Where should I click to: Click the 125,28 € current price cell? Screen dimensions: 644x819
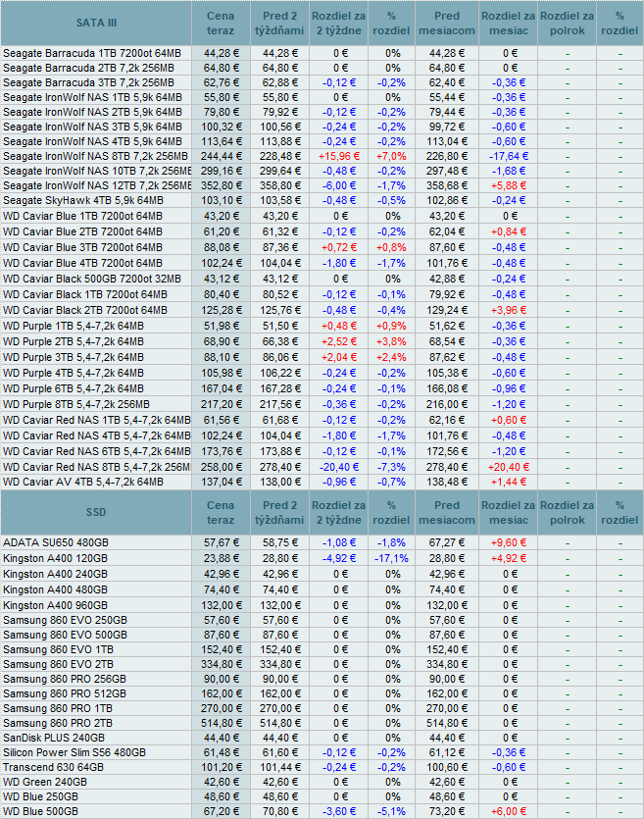(222, 310)
